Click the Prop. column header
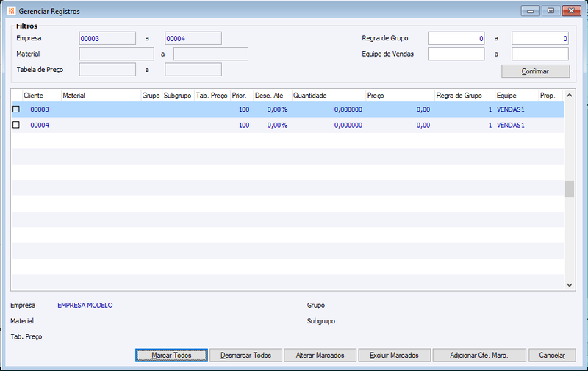Viewport: 588px width, 371px height. coord(551,96)
